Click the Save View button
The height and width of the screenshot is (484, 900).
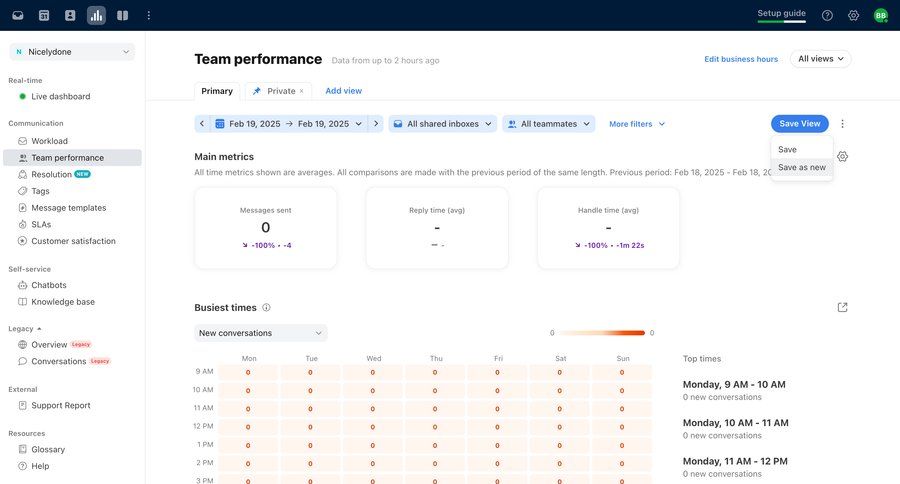(799, 124)
